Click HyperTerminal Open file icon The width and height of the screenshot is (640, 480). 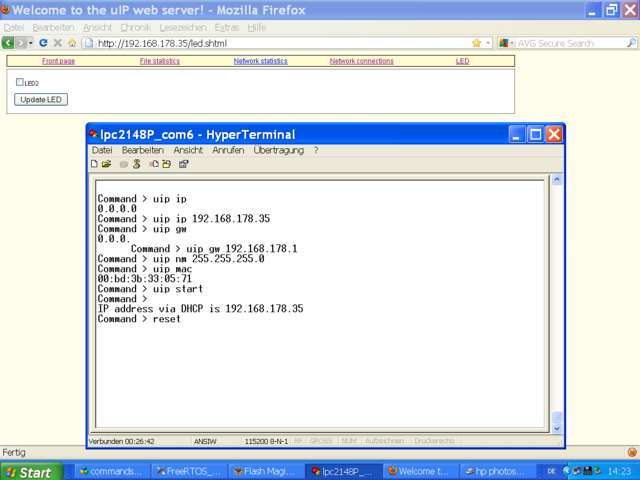click(107, 164)
